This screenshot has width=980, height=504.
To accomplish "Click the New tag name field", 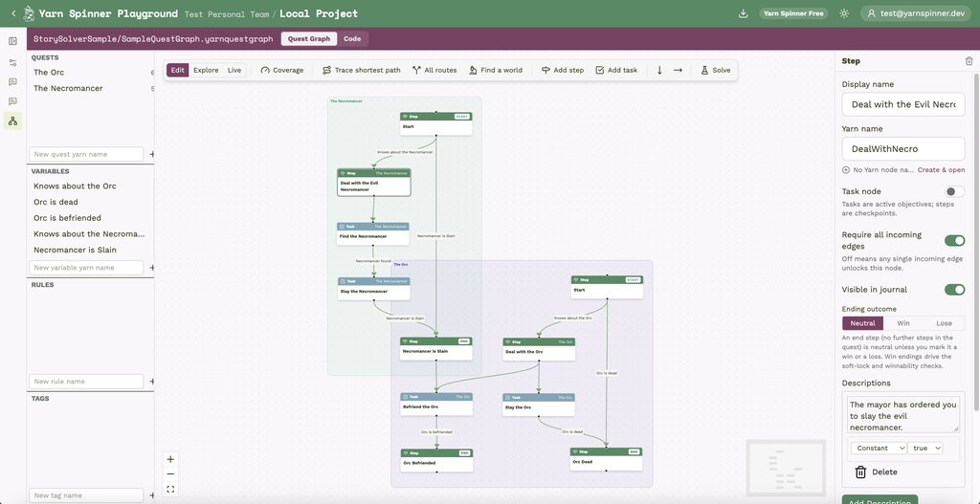I will click(86, 495).
